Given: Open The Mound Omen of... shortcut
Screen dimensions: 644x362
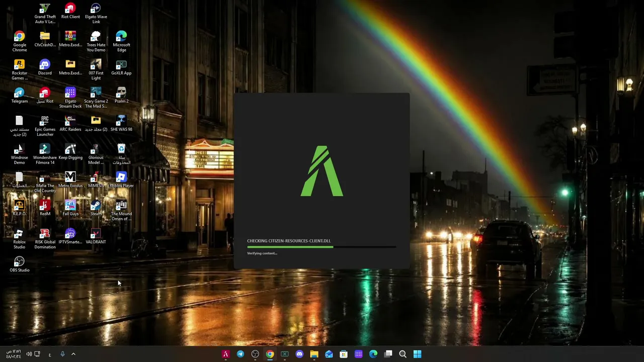Looking at the screenshot, I should [x=121, y=211].
